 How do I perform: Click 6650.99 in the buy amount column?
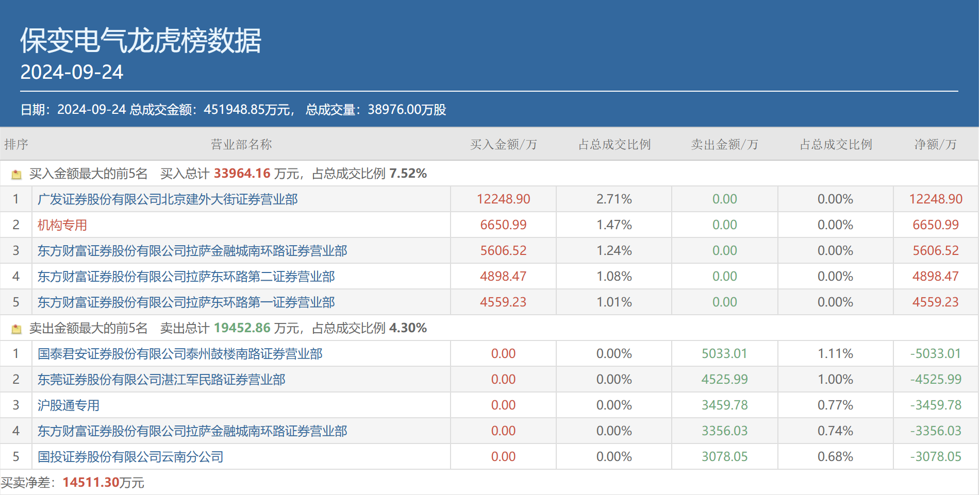[x=503, y=225]
